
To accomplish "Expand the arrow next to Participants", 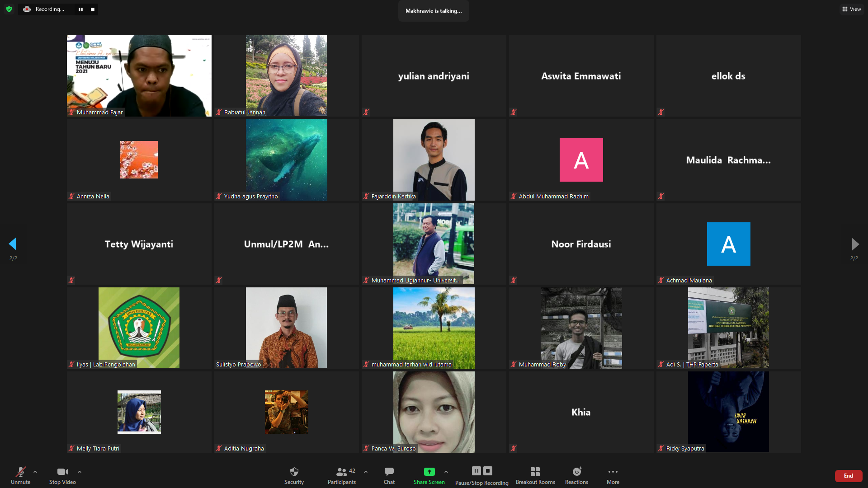I will (366, 472).
